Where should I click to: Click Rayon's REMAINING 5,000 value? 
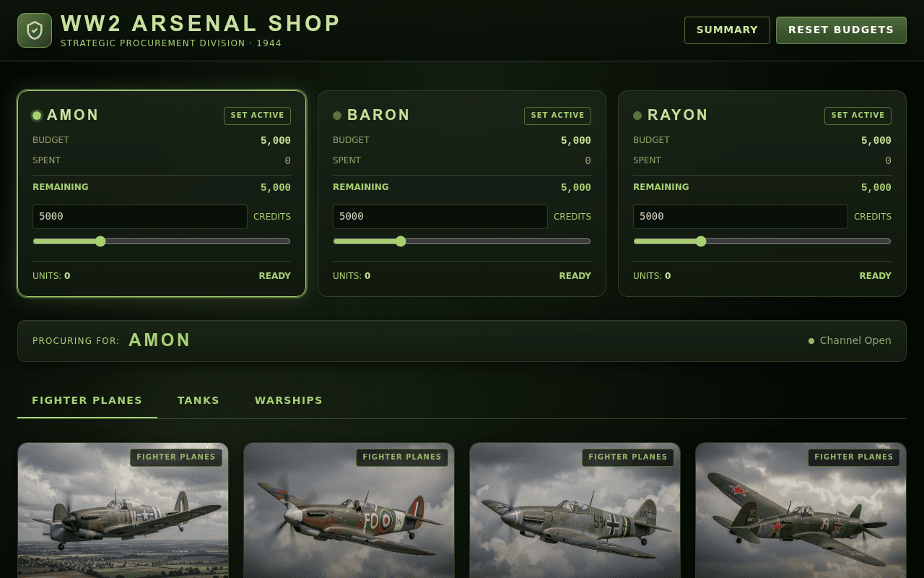point(876,187)
